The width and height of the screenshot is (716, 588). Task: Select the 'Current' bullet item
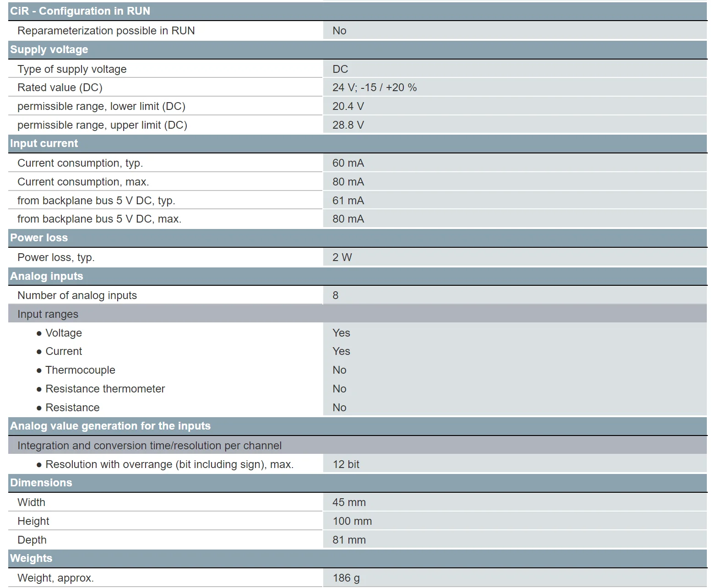pos(59,351)
